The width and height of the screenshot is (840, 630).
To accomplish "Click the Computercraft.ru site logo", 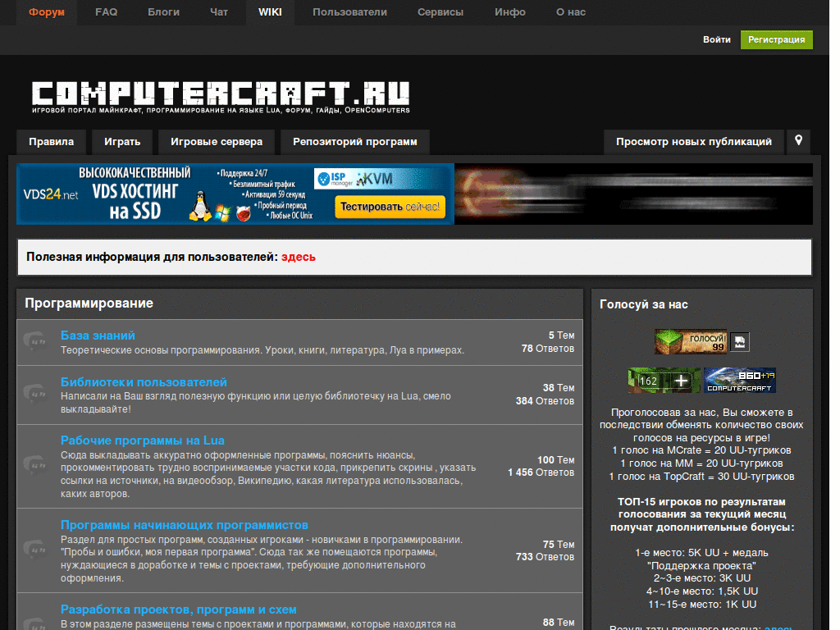I will (x=221, y=97).
